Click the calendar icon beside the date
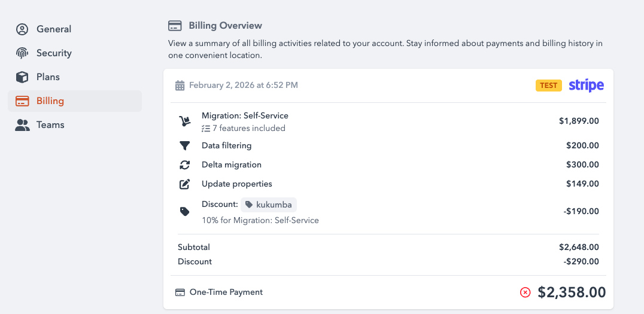This screenshot has height=314, width=644. tap(180, 86)
